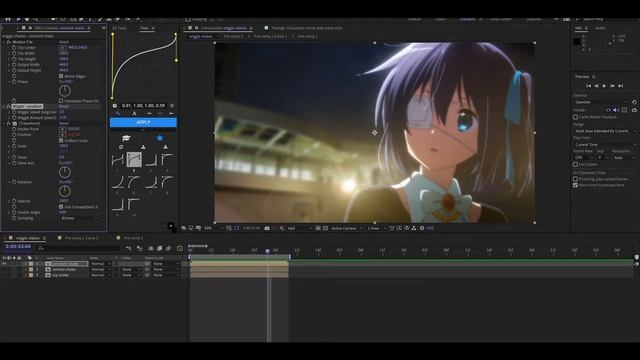Enable Full Screen checkbox in Preview
The width and height of the screenshot is (640, 360).
pyautogui.click(x=576, y=164)
